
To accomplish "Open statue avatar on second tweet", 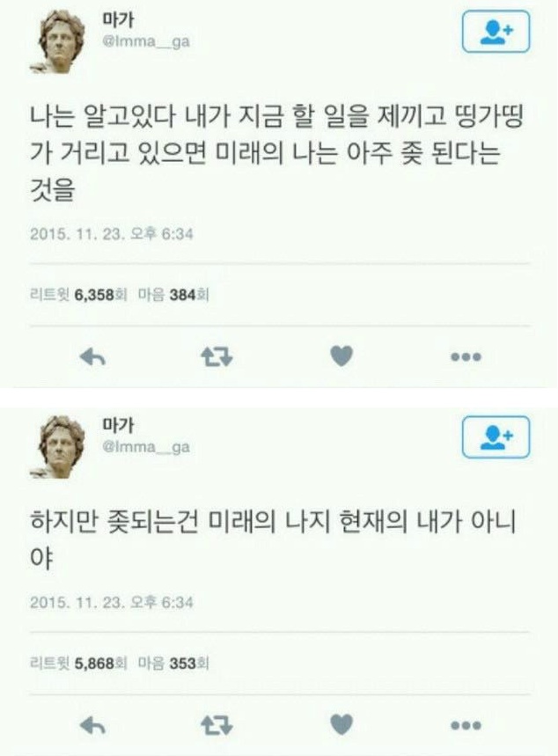I will [x=57, y=447].
